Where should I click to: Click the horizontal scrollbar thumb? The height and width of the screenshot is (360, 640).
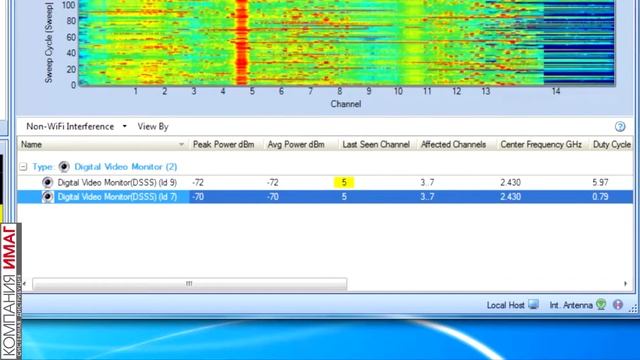pyautogui.click(x=190, y=284)
